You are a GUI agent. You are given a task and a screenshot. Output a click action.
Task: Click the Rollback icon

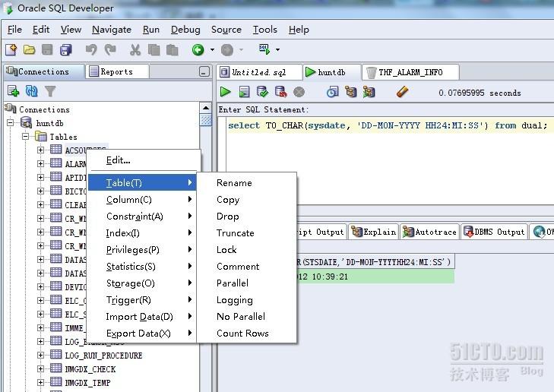click(280, 92)
